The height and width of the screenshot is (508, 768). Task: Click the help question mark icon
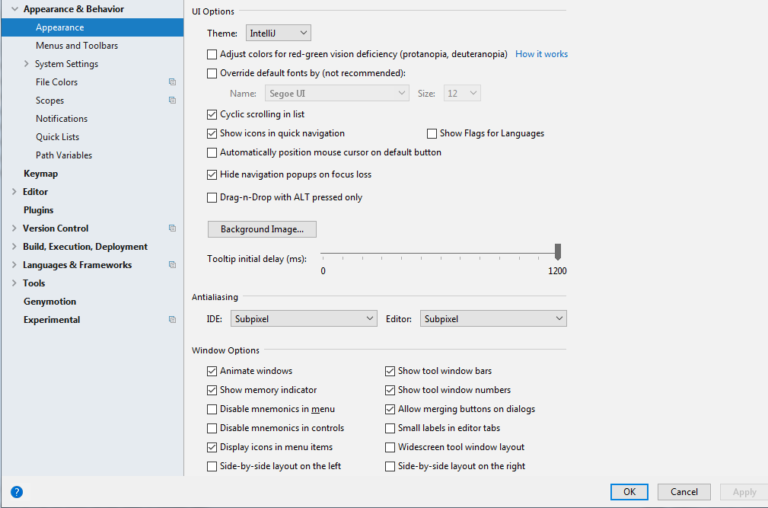tap(17, 492)
